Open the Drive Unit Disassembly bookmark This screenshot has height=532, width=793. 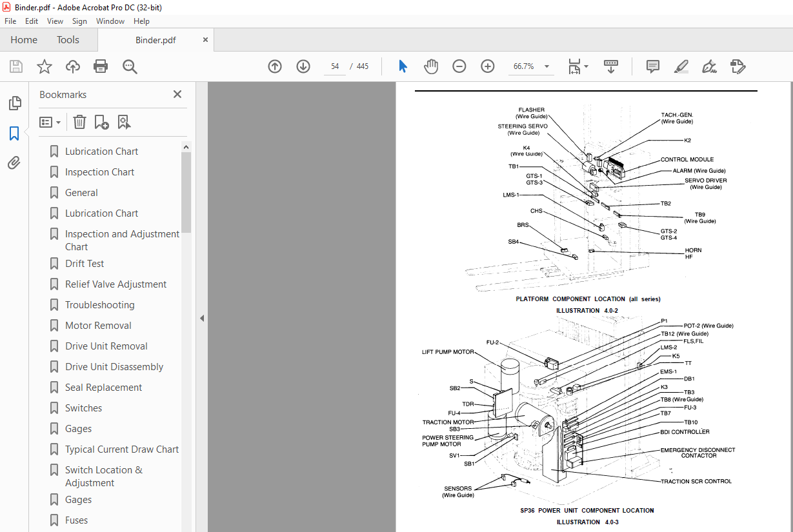click(114, 367)
